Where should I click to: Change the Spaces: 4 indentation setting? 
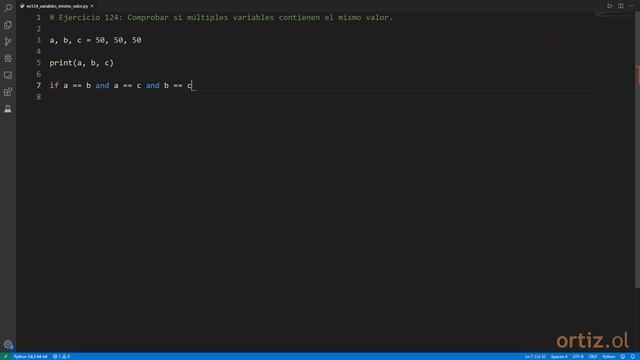(559, 356)
